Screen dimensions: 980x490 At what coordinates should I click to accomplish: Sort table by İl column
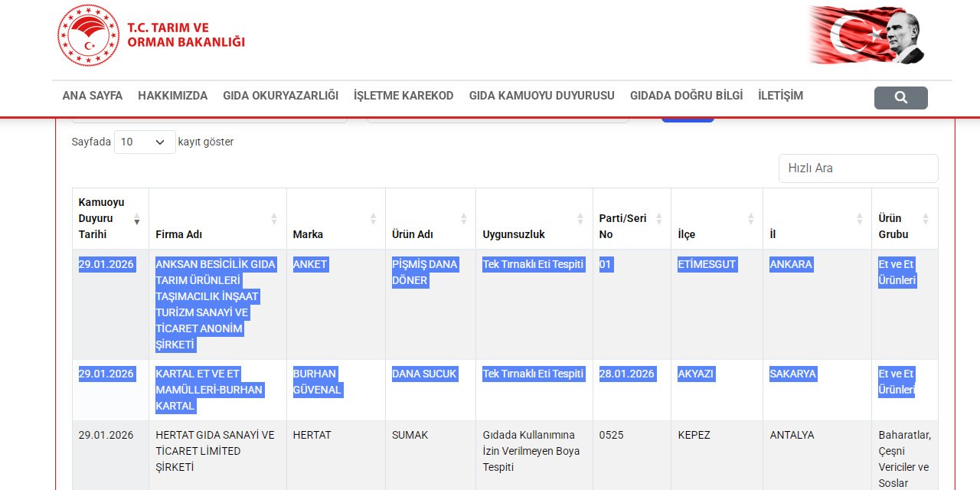pyautogui.click(x=859, y=219)
